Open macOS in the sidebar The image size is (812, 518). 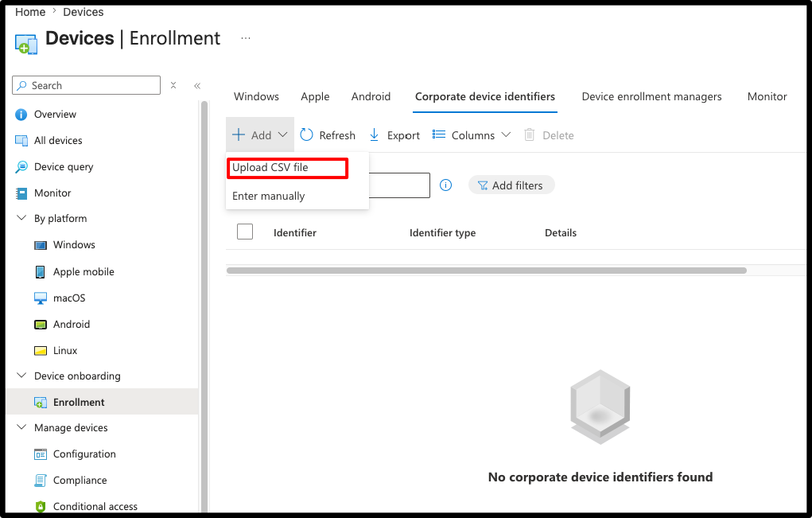click(x=69, y=298)
